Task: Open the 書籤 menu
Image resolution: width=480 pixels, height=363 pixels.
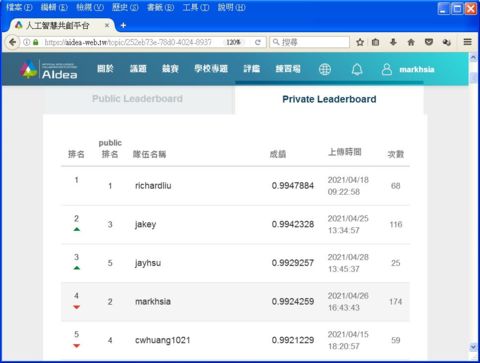Action: click(161, 7)
